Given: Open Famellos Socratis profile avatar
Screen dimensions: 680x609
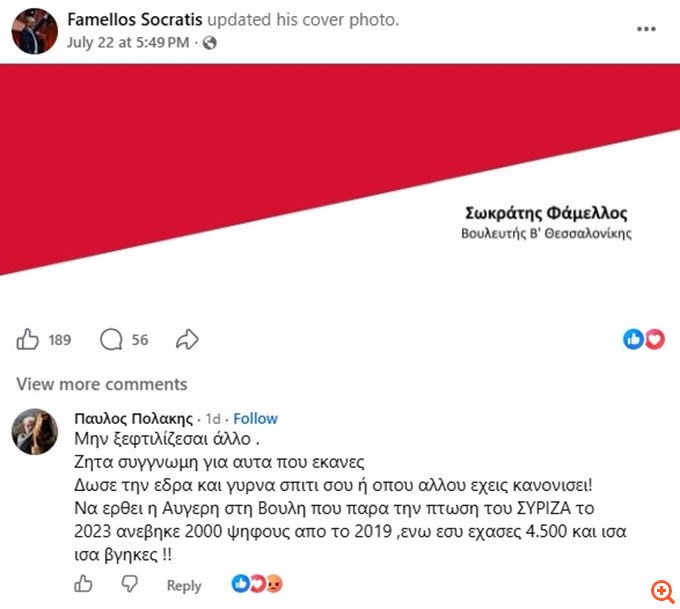Looking at the screenshot, I should (34, 31).
